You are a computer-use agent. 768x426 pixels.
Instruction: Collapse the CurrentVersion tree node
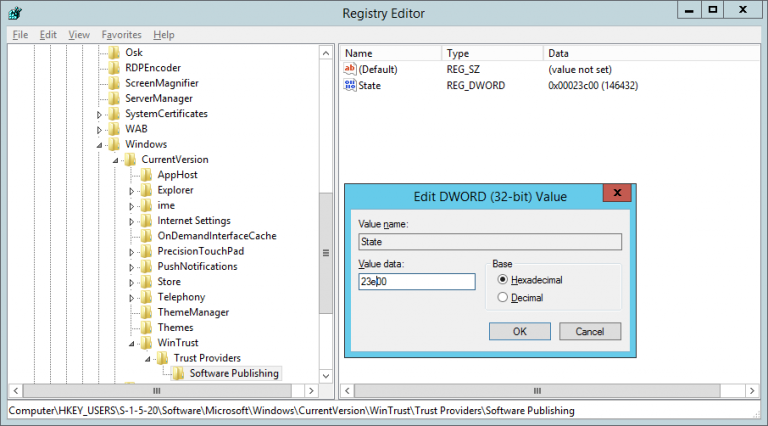116,160
